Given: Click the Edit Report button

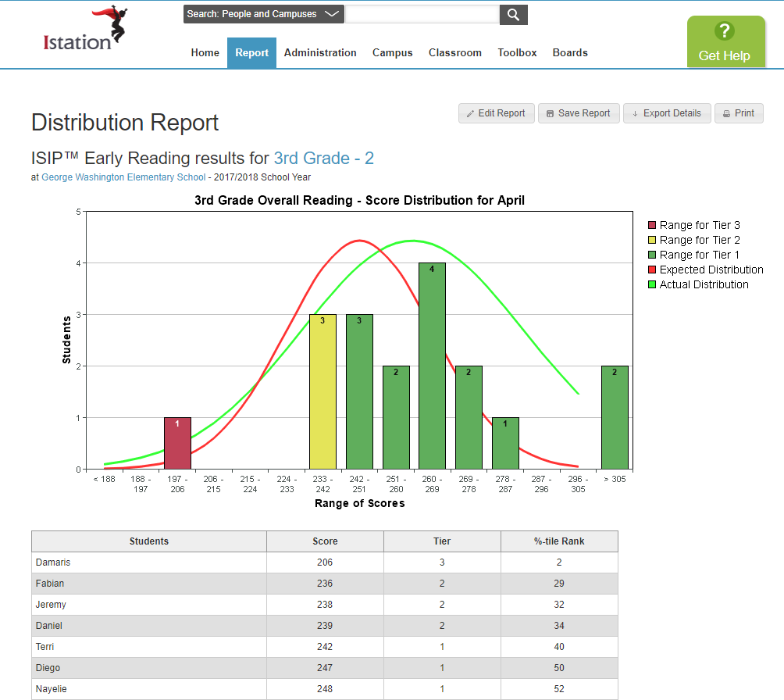Looking at the screenshot, I should point(496,113).
